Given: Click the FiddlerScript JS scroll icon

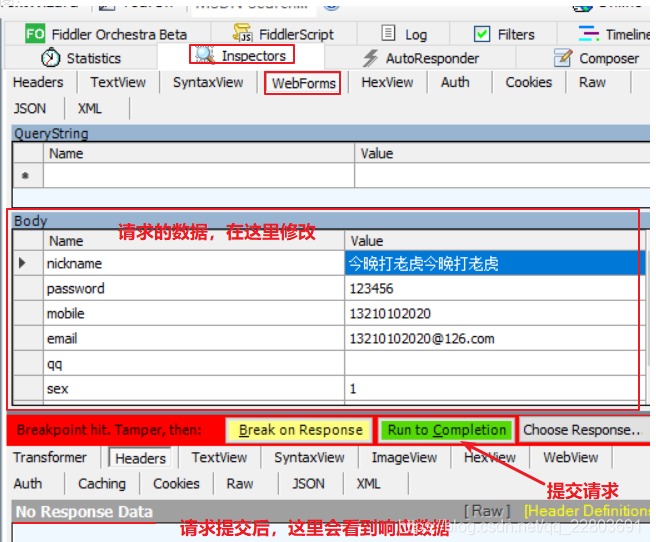Looking at the screenshot, I should click(243, 33).
